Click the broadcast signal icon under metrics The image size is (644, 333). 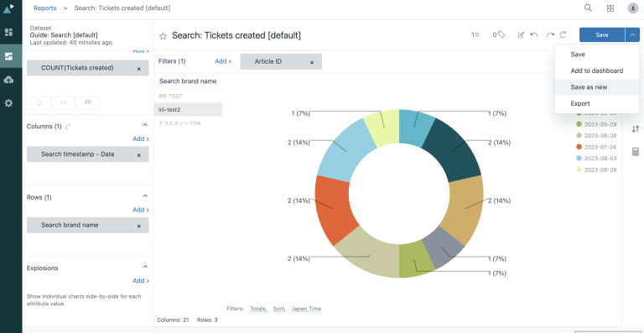click(63, 102)
